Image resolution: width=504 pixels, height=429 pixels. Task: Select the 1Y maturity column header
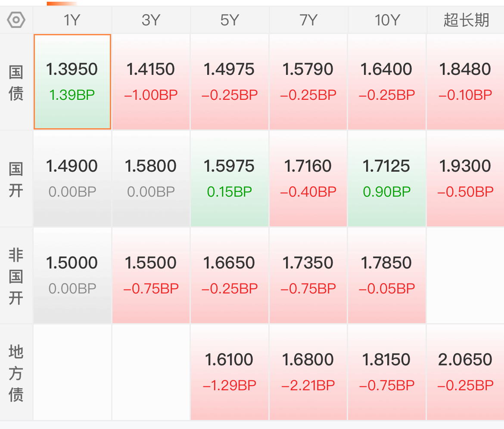pyautogui.click(x=72, y=20)
